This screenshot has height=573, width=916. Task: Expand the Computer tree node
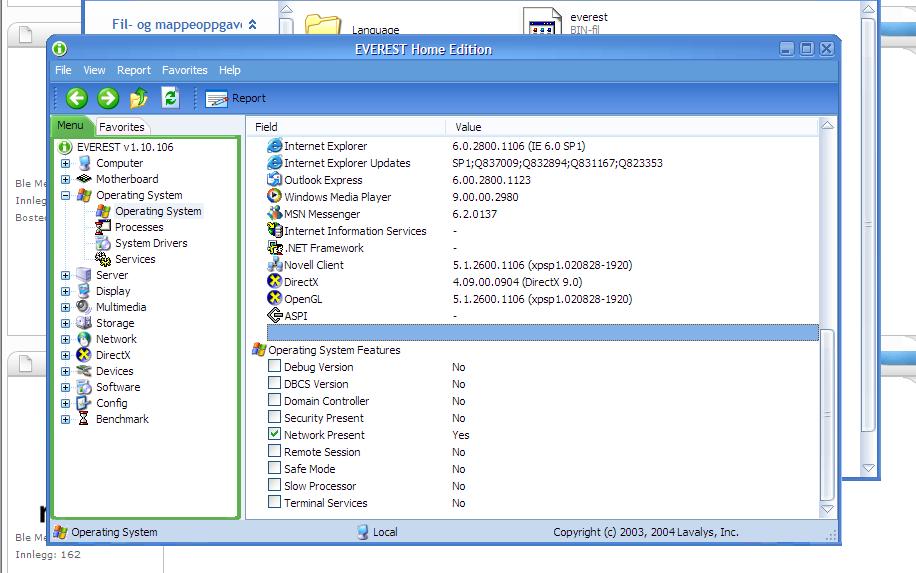(x=65, y=164)
